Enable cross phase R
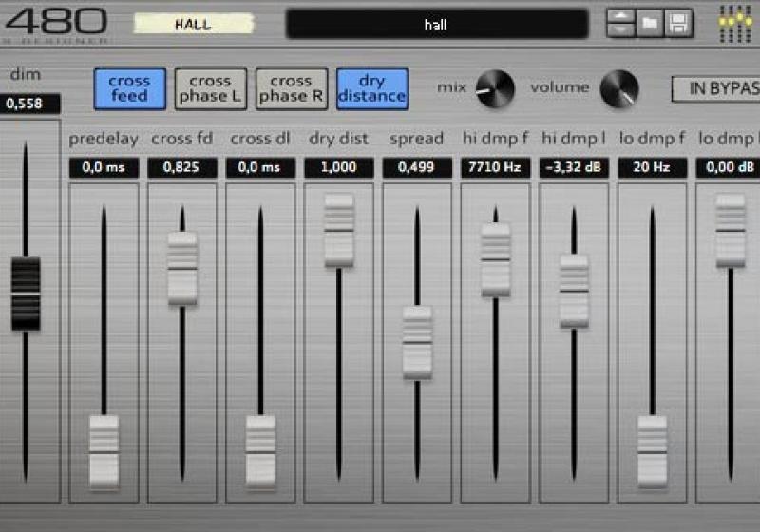The height and width of the screenshot is (532, 760). 291,88
